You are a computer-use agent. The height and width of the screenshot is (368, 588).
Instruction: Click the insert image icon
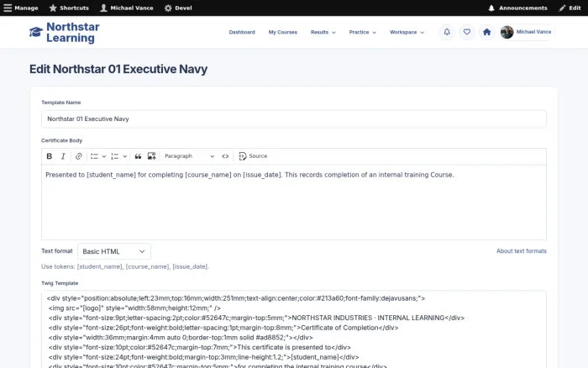[151, 156]
